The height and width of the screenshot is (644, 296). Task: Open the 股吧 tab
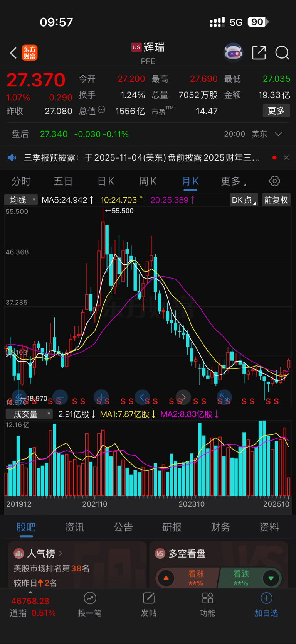click(26, 527)
